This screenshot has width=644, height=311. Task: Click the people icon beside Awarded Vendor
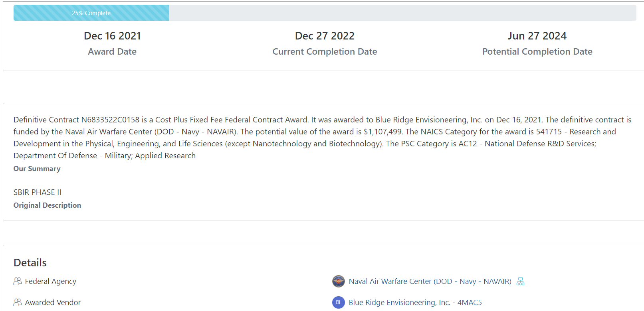[x=18, y=303]
